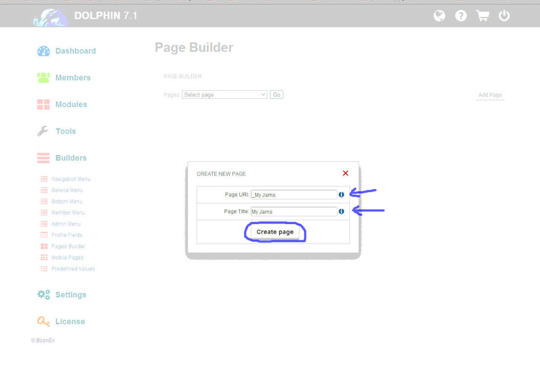The image size is (540, 392).
Task: Open the Dashboard section
Action: tap(76, 51)
